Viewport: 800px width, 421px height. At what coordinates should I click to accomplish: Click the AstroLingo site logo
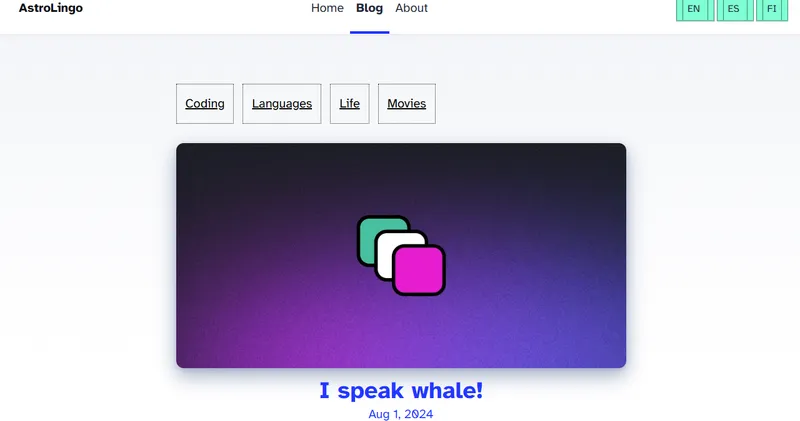[x=51, y=8]
